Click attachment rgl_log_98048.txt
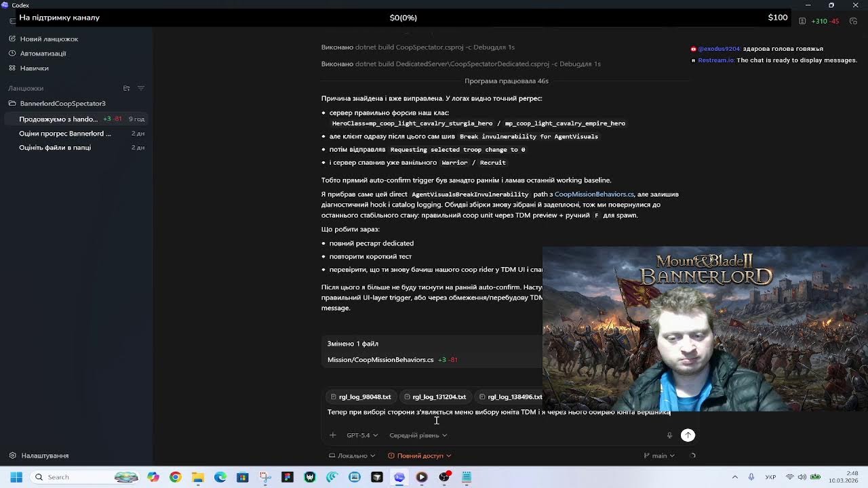The height and width of the screenshot is (488, 868). [360, 396]
